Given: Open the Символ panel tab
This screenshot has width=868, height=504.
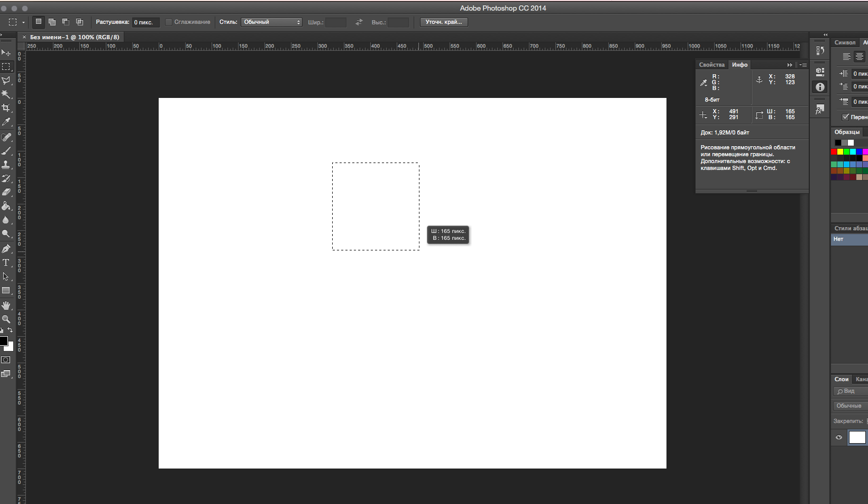Looking at the screenshot, I should point(845,42).
